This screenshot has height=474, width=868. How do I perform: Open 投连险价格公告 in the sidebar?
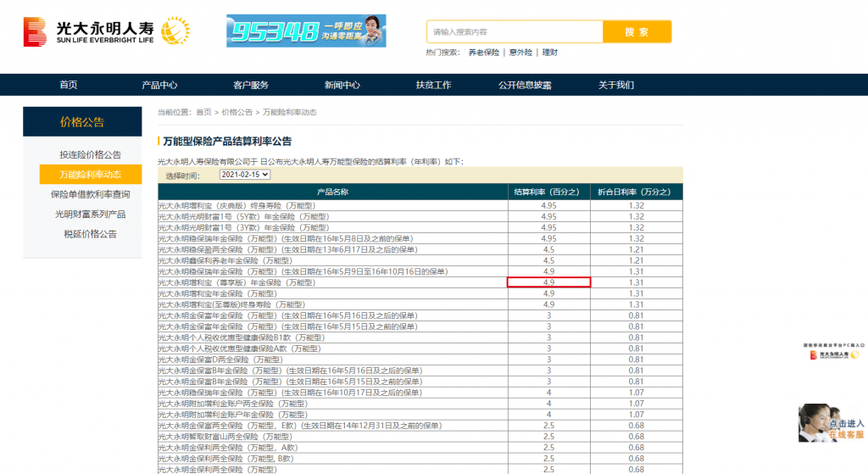[x=90, y=154]
